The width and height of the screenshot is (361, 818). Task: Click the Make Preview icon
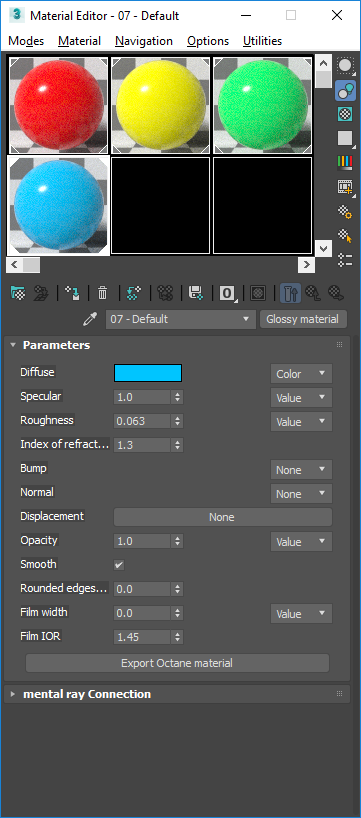pyautogui.click(x=345, y=187)
